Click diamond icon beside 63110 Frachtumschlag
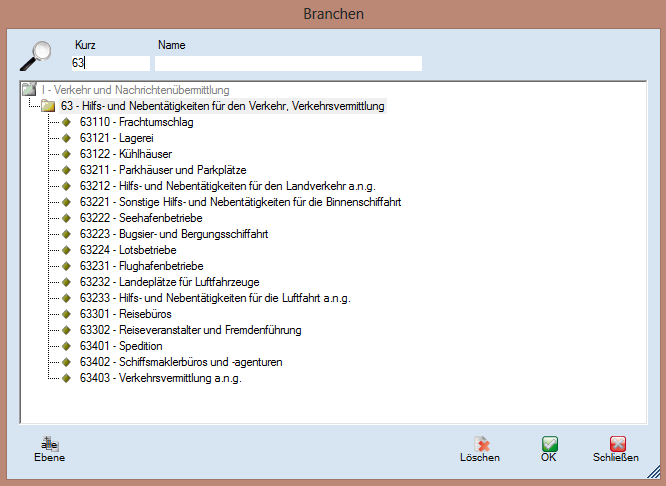The height and width of the screenshot is (486, 666). [x=67, y=122]
